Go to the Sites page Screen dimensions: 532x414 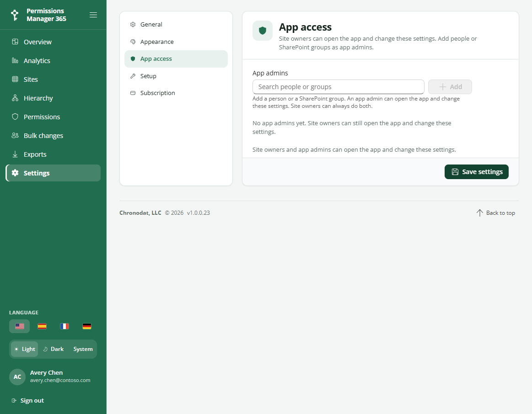tap(53, 79)
